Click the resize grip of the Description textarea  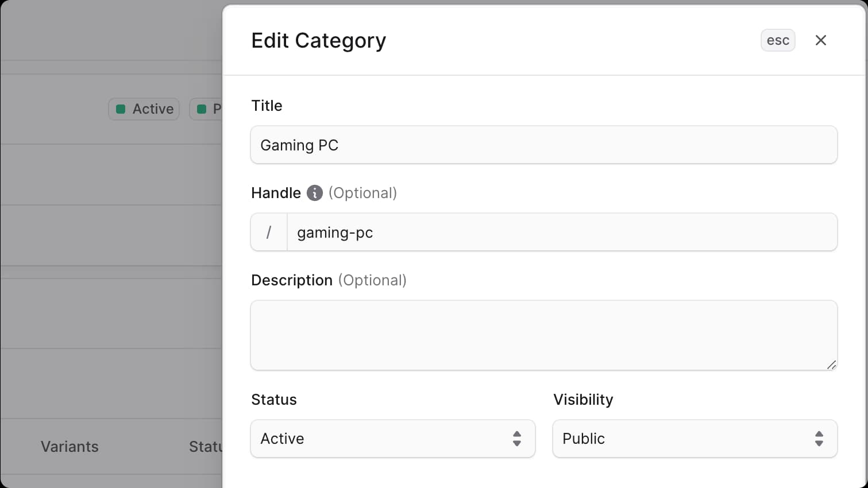point(832,365)
